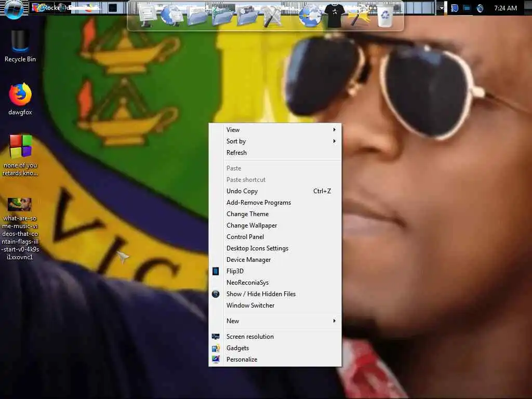Click the View submenu arrow
This screenshot has height=399, width=532.
(x=334, y=129)
